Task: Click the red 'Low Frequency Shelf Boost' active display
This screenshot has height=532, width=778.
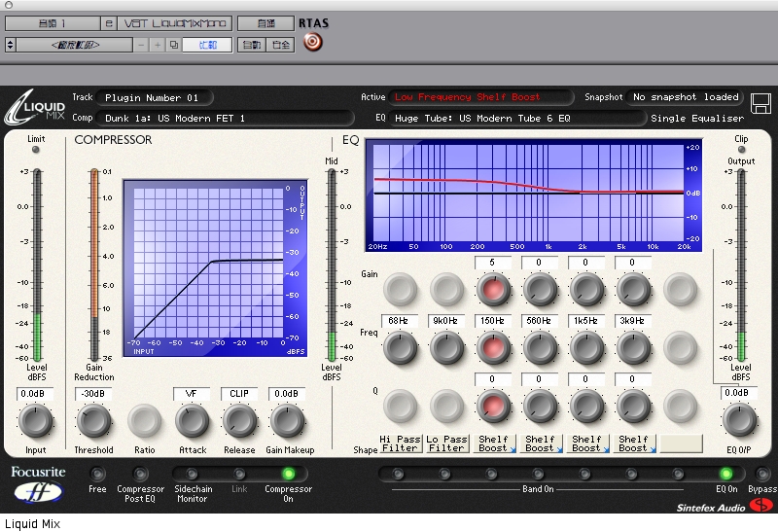Action: (x=480, y=97)
